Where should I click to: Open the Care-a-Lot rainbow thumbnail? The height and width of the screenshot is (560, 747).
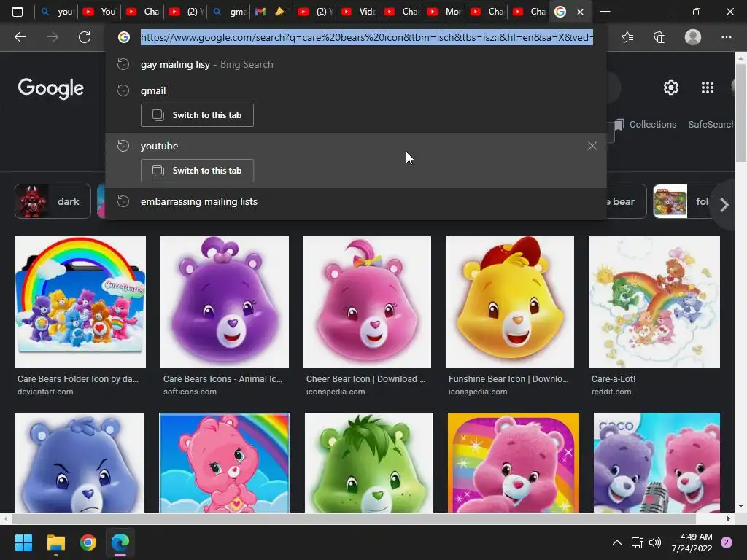[x=654, y=302]
